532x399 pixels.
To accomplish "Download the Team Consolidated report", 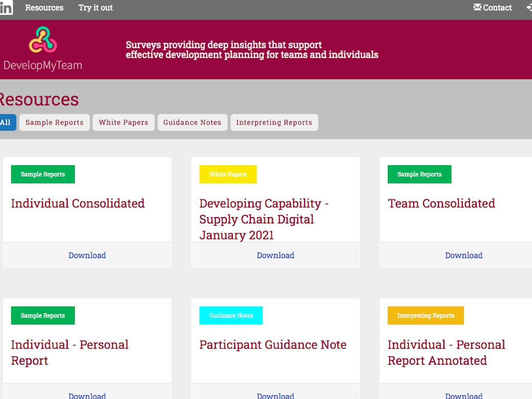I will pos(464,255).
